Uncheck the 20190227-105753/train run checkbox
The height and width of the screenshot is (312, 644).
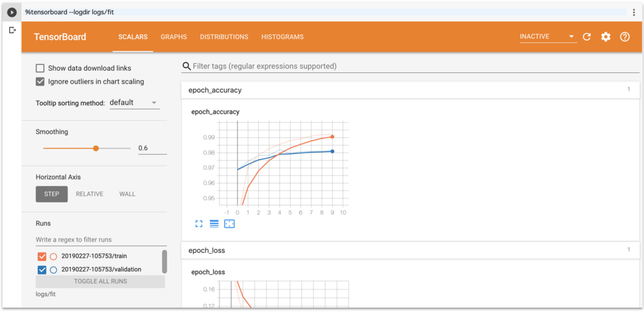point(42,257)
